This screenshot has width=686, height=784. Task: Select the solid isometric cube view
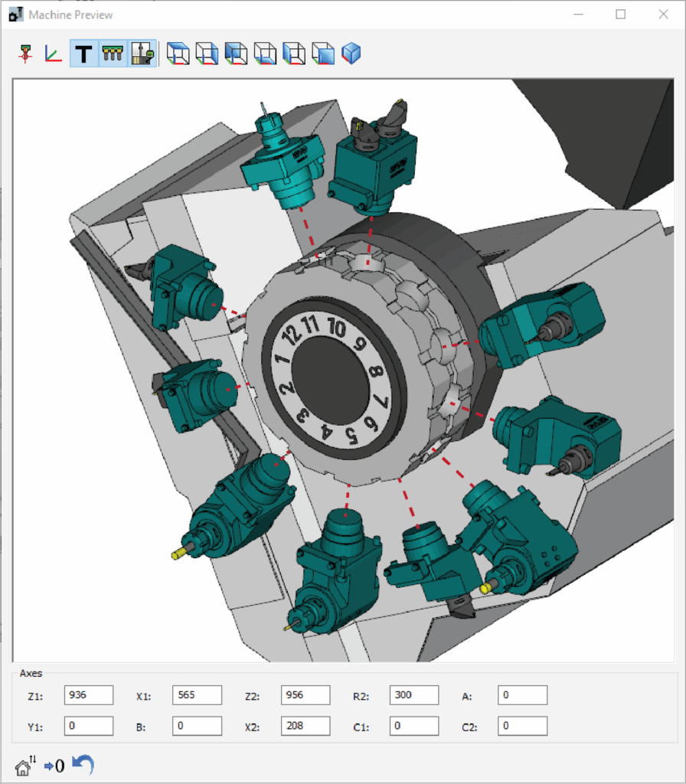[x=351, y=54]
